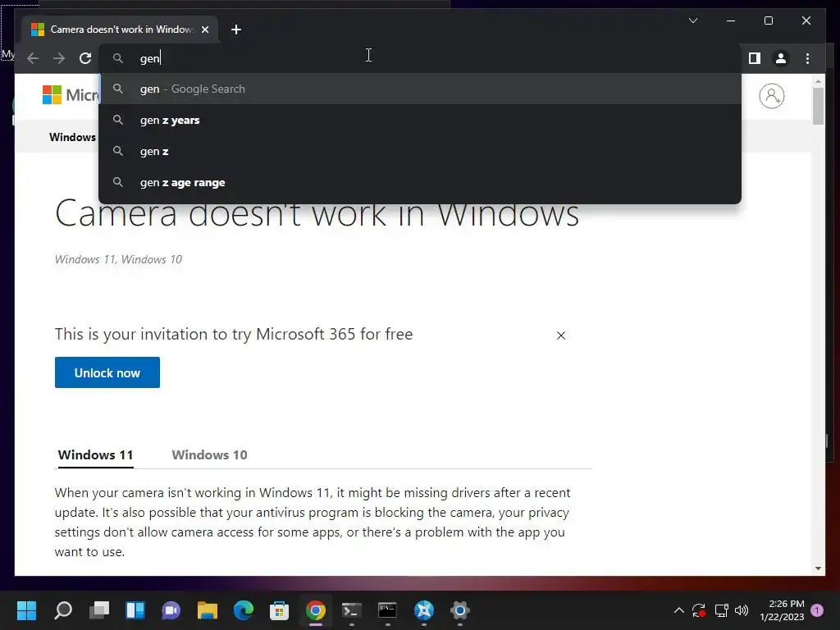Open the clock showing 2:26 PM
The image size is (840, 630).
click(782, 610)
